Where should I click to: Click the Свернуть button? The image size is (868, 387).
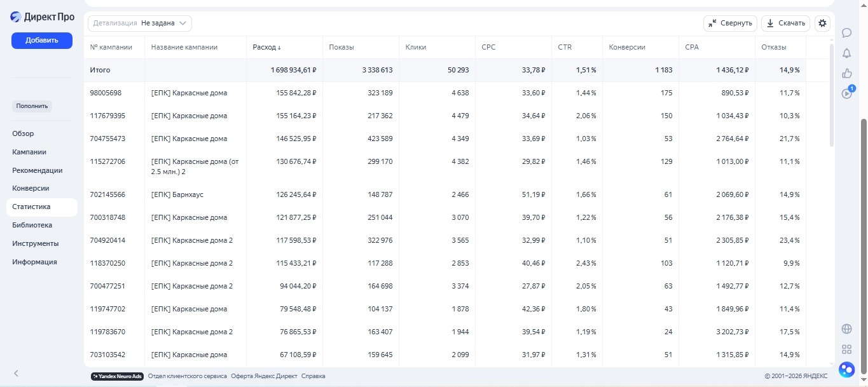(730, 24)
